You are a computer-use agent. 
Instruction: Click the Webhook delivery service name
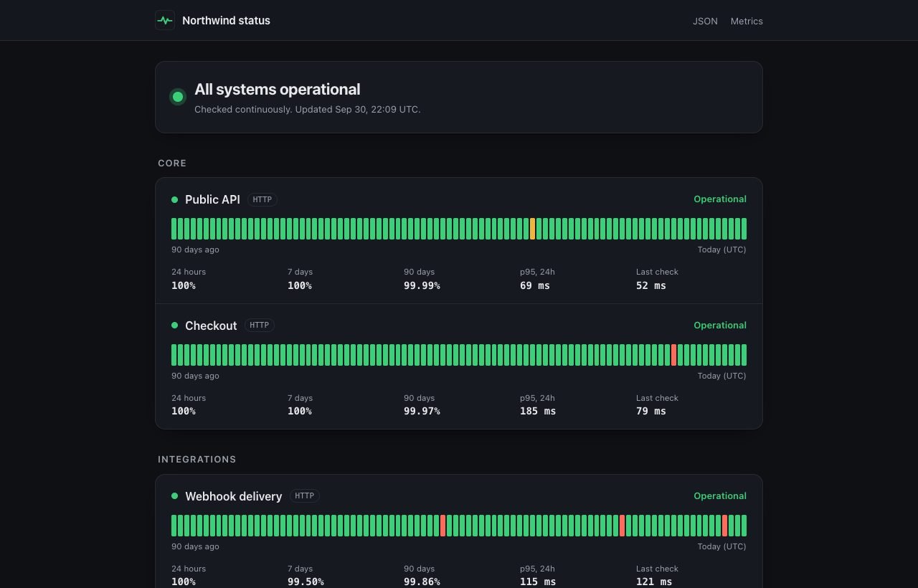pyautogui.click(x=233, y=496)
